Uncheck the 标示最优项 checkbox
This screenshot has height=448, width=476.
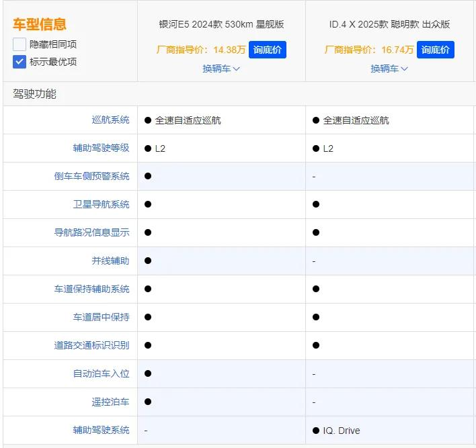point(19,62)
